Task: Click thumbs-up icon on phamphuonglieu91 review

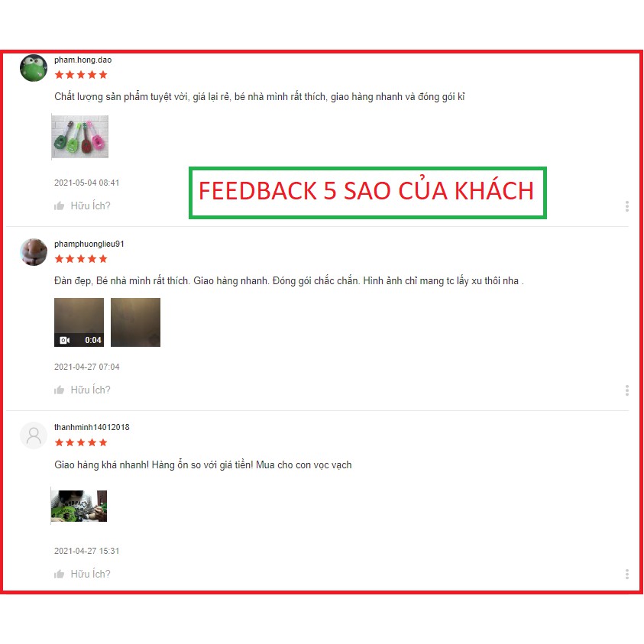Action: 59,390
